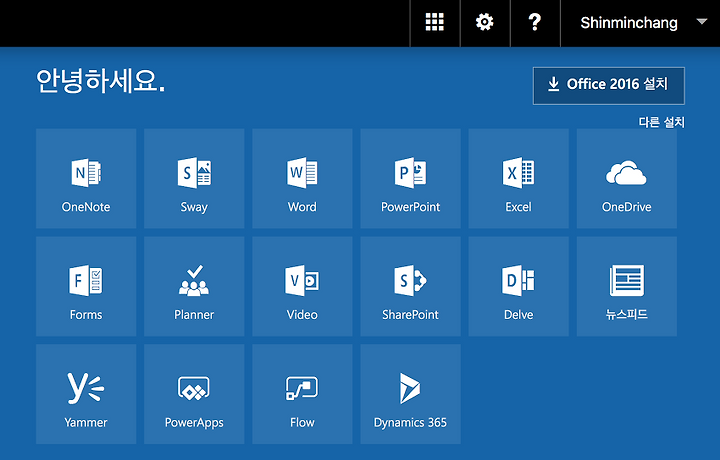Start PowerPoint from its tile

411,178
